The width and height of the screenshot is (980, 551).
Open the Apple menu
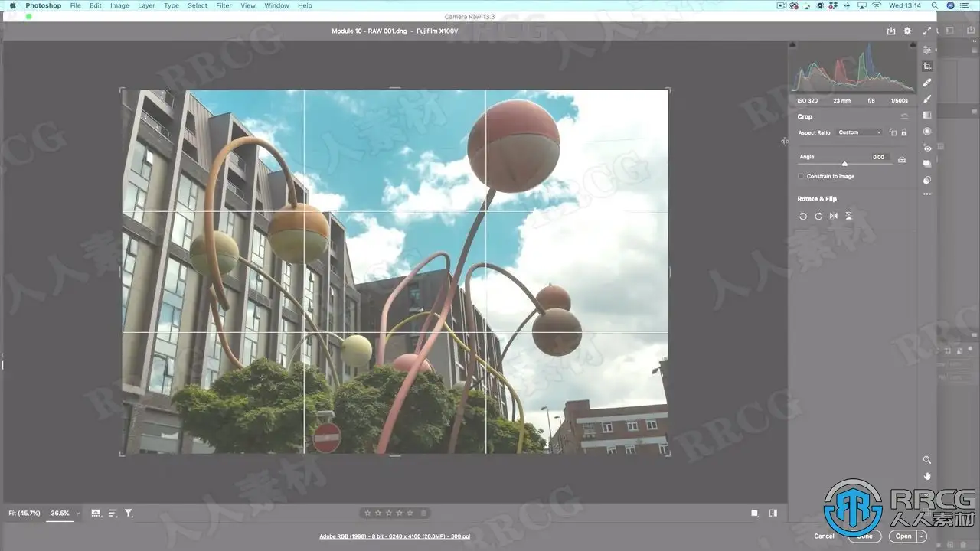tap(12, 5)
